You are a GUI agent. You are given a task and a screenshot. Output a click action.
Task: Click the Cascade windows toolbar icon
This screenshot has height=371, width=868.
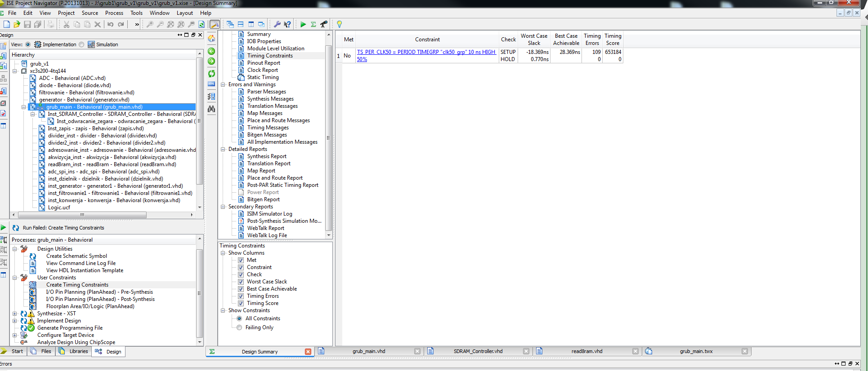(x=230, y=24)
